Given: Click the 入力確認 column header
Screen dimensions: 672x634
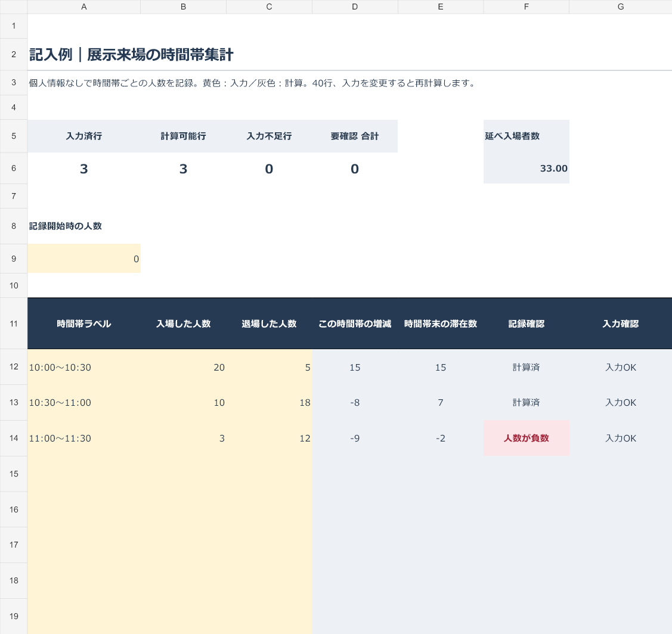Looking at the screenshot, I should (621, 324).
